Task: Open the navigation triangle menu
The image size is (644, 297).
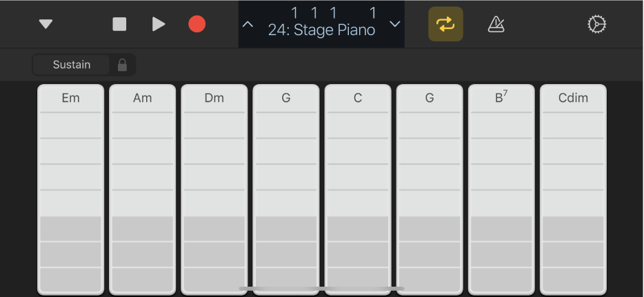Action: (46, 24)
